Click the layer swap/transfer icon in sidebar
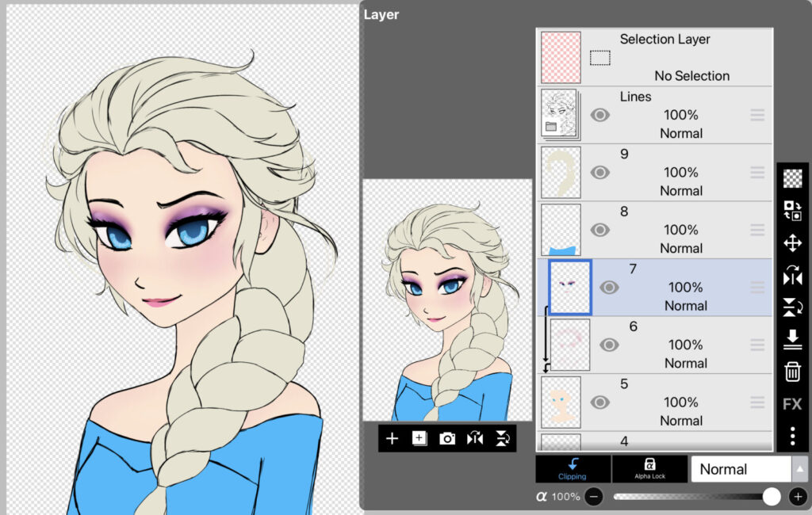 pyautogui.click(x=792, y=211)
